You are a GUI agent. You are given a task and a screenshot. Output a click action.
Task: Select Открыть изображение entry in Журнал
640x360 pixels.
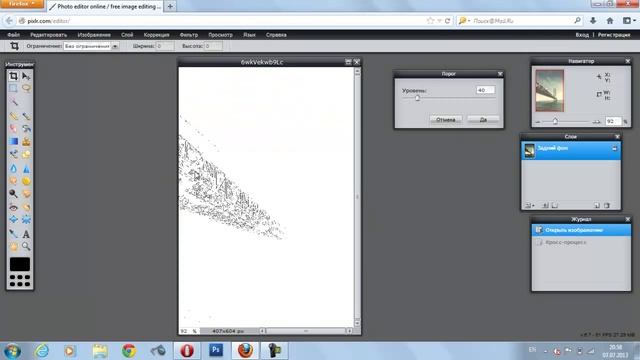click(x=581, y=230)
